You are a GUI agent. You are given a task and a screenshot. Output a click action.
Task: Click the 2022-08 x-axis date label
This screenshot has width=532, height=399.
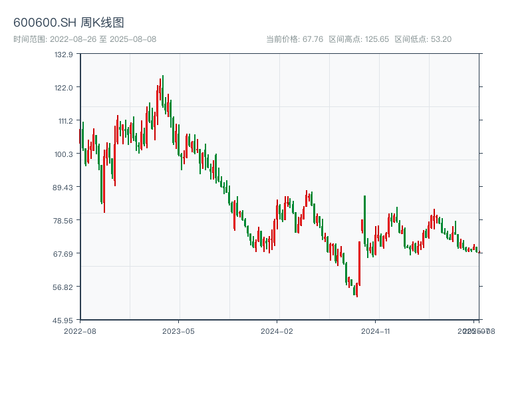80,331
